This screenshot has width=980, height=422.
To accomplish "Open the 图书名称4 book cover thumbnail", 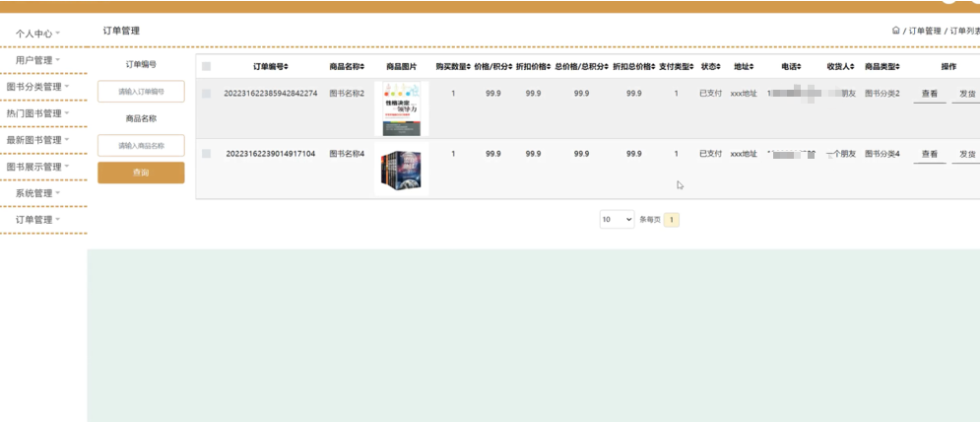I will [402, 171].
